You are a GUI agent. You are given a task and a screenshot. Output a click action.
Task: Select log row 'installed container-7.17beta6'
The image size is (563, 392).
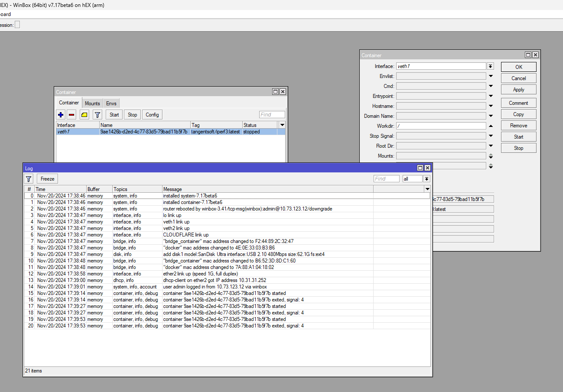(228, 202)
